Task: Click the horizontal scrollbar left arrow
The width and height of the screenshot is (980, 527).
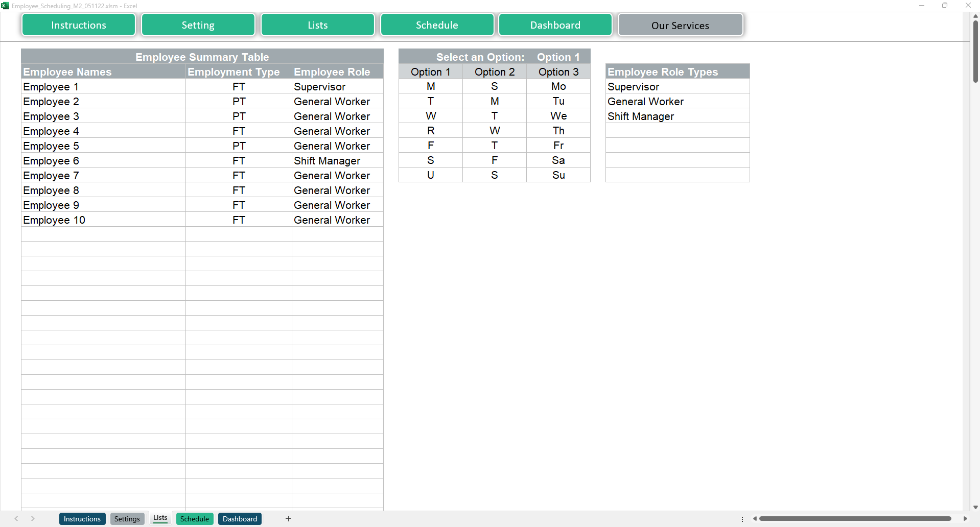Action: (x=755, y=519)
